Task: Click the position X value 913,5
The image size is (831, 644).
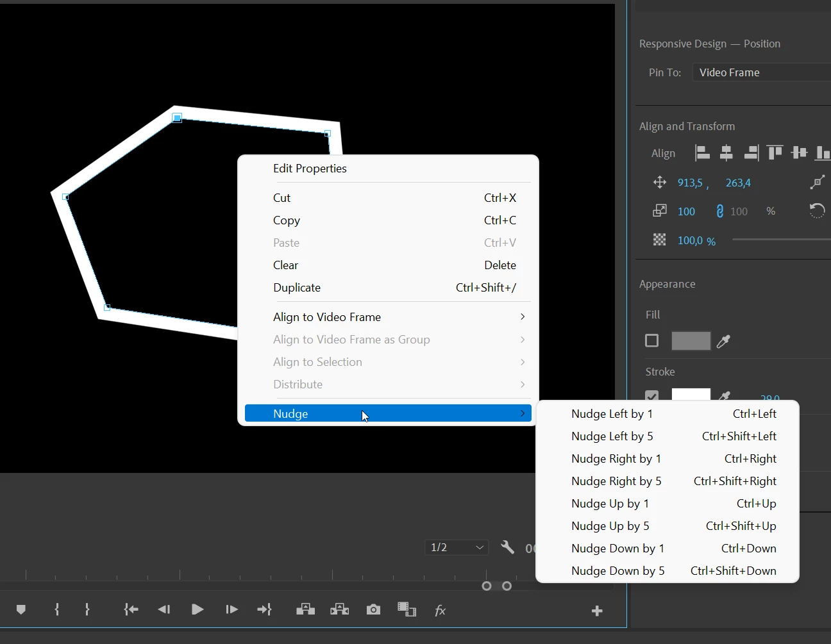Action: click(691, 183)
